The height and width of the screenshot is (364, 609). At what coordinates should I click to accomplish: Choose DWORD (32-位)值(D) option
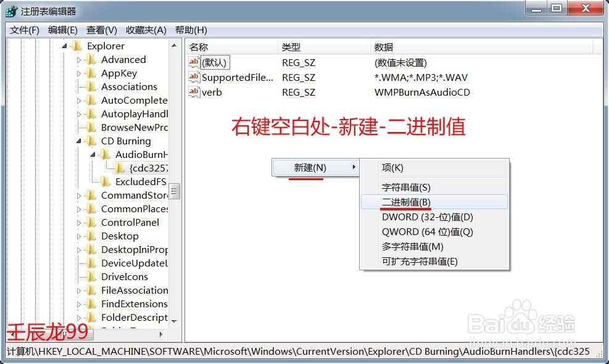coord(434,217)
